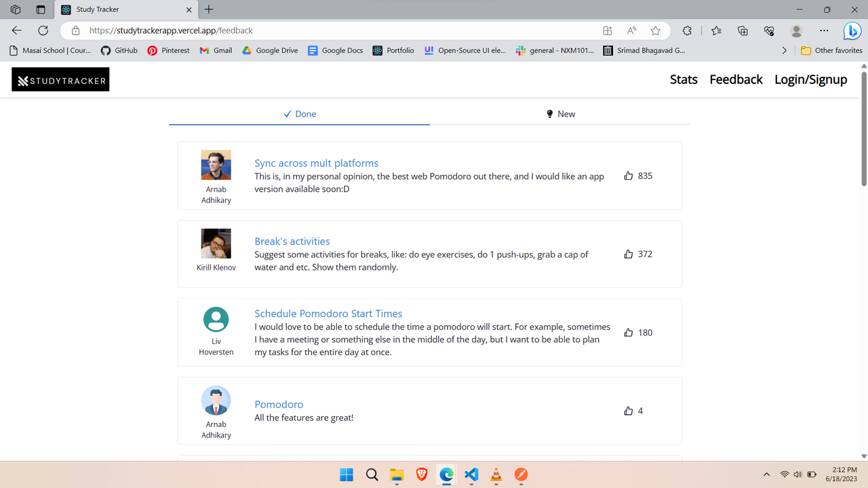Open Google Drive bookmark
Screen dimensions: 868x488
[270, 50]
